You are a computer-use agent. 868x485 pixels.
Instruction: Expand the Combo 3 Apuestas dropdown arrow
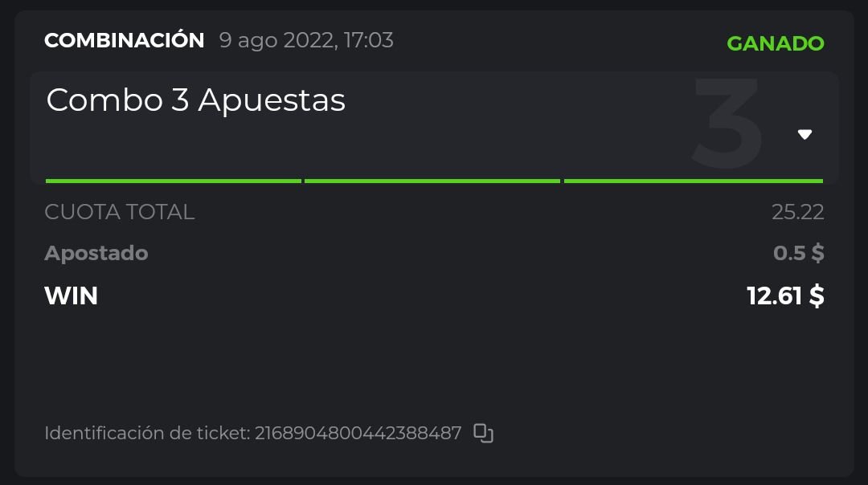(805, 134)
